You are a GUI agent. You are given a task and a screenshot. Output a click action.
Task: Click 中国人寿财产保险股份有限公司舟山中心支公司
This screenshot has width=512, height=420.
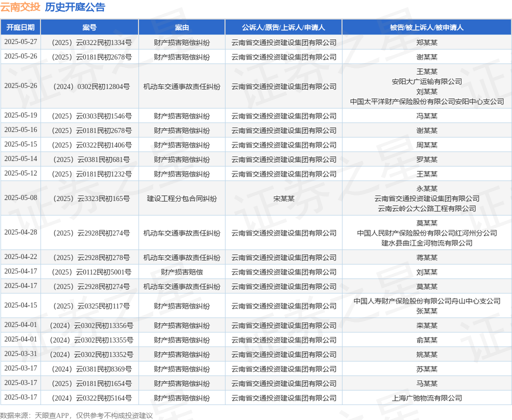point(427,301)
